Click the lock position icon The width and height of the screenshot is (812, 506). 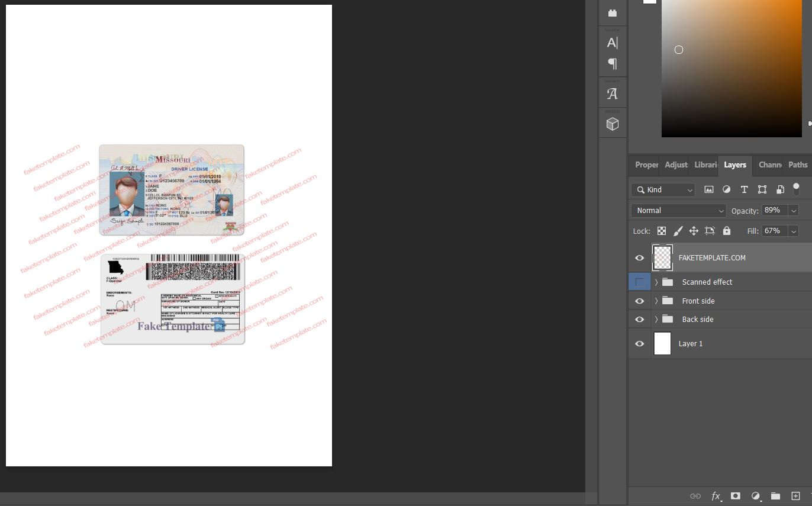694,231
